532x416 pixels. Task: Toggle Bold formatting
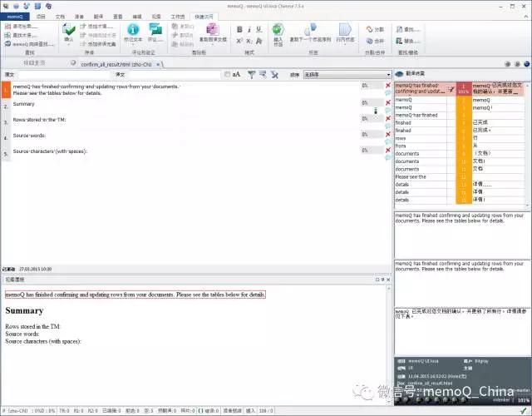(239, 30)
